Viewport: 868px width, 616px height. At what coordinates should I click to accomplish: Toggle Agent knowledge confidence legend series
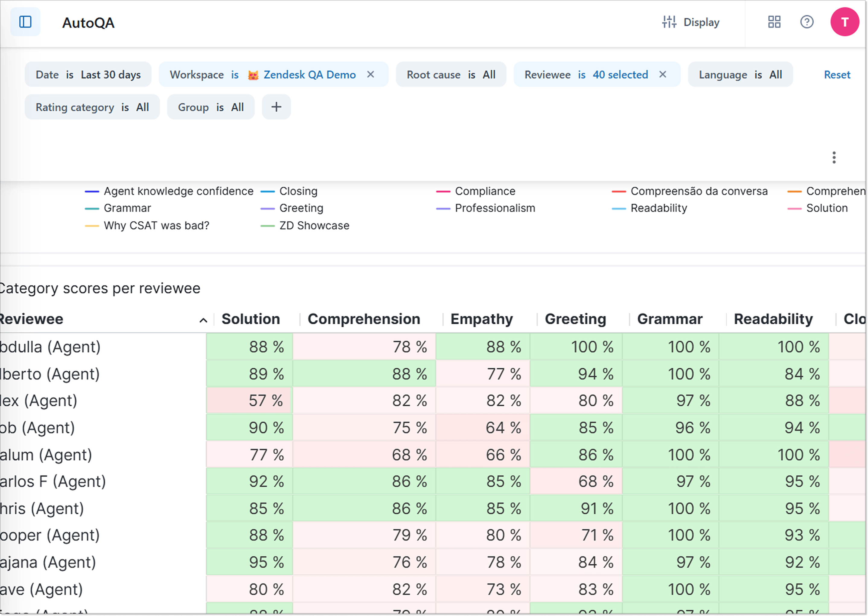[x=169, y=191]
